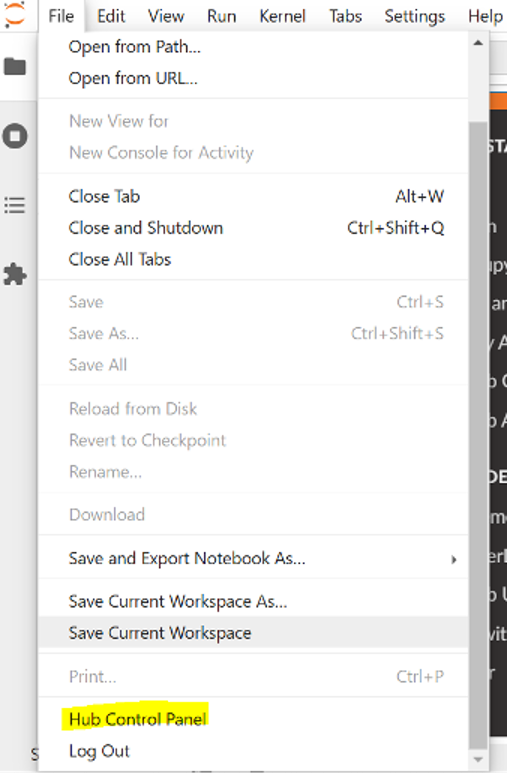Click the menu scrollbar down arrow

click(478, 759)
